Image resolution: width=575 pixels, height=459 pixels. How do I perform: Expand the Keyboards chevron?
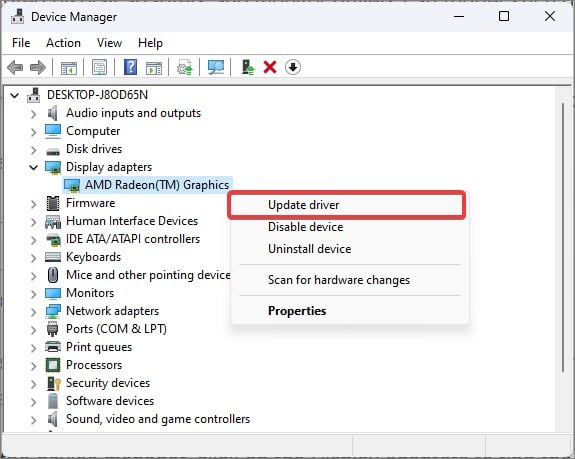[33, 258]
